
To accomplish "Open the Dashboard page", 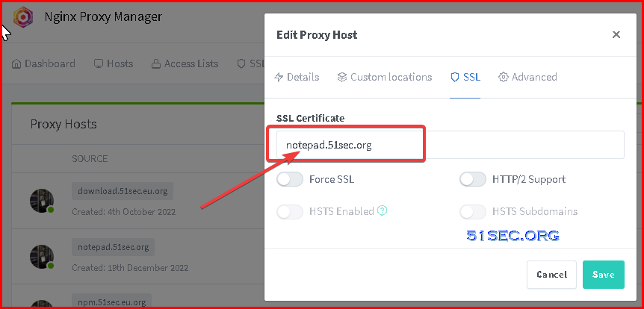I will [43, 63].
